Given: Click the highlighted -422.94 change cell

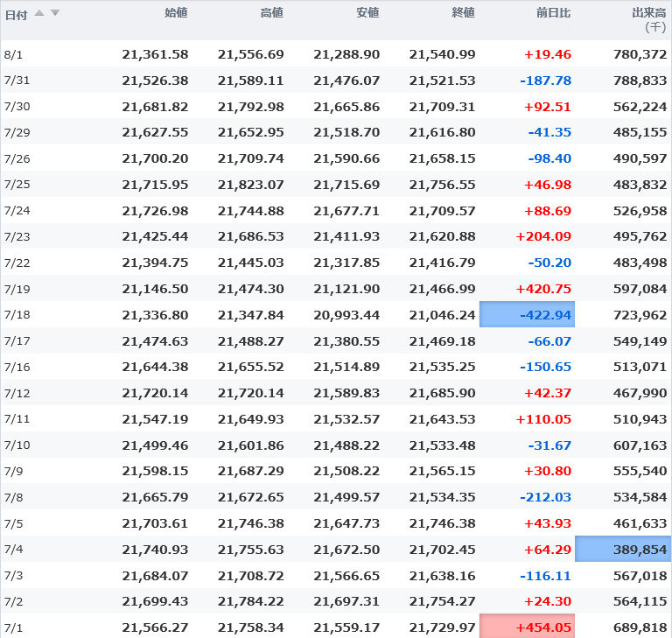Looking at the screenshot, I should [x=527, y=314].
